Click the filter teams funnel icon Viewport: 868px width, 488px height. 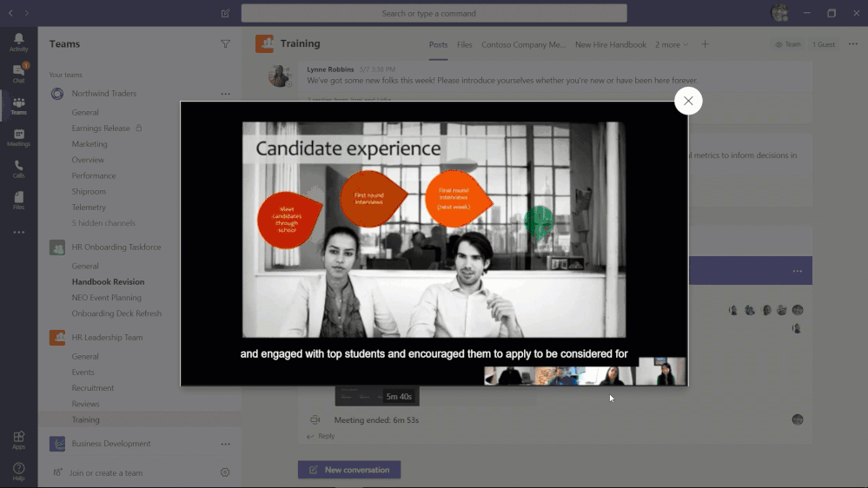coord(226,44)
